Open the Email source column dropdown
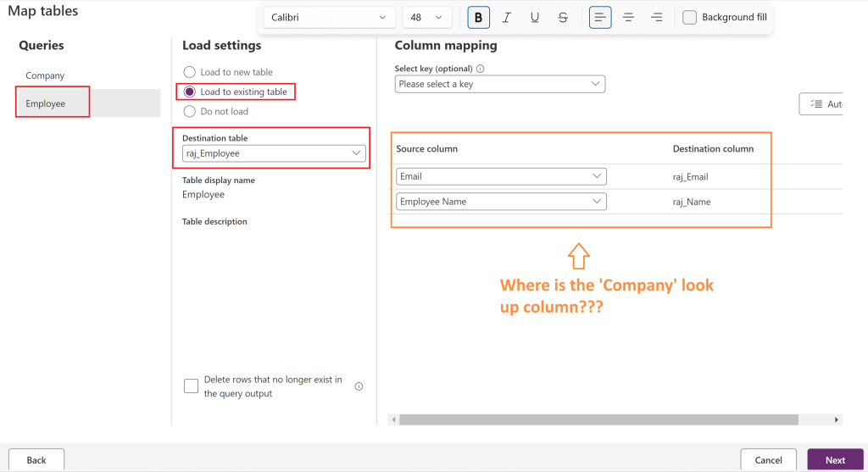Screen dimensions: 868x472 coord(501,176)
